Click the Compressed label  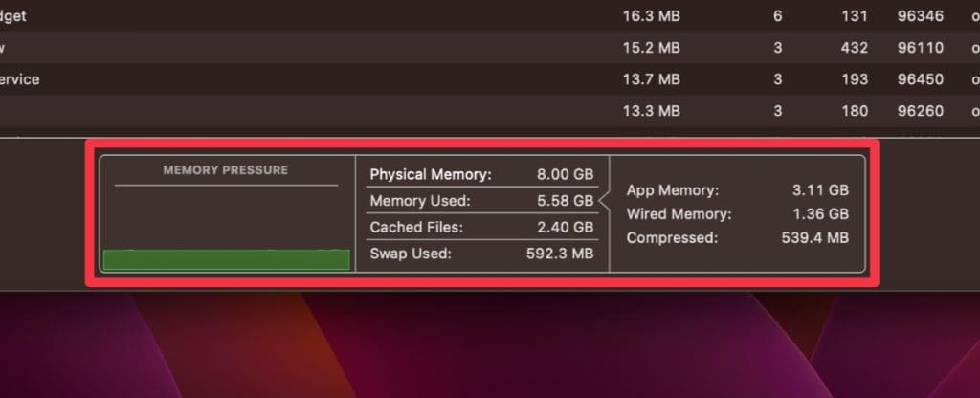[x=672, y=237]
